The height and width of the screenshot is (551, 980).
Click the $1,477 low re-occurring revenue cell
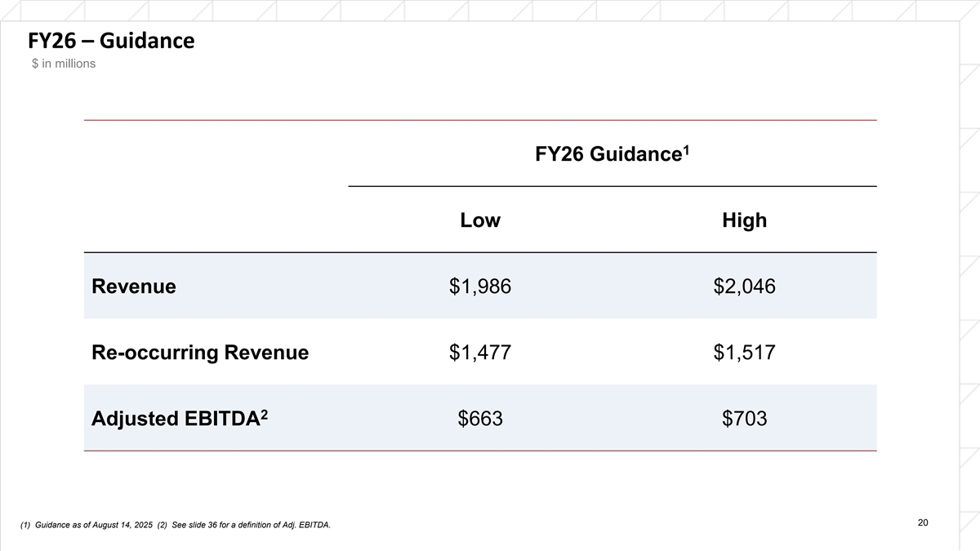point(480,353)
